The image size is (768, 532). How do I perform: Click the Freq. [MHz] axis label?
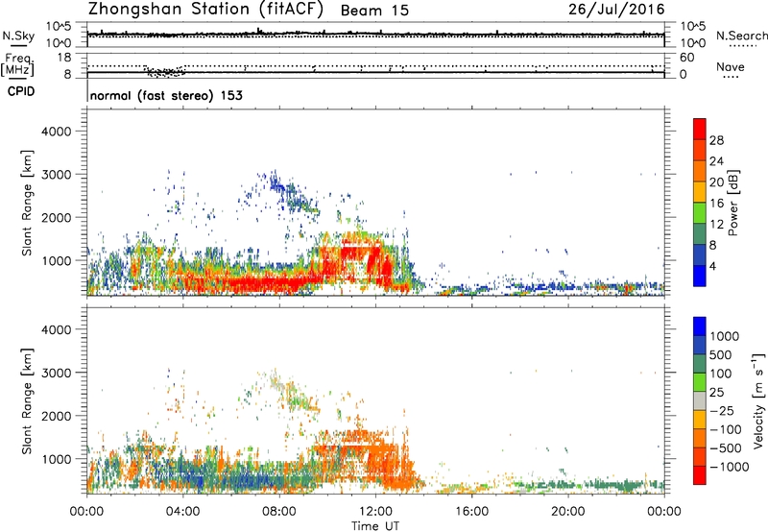(17, 65)
